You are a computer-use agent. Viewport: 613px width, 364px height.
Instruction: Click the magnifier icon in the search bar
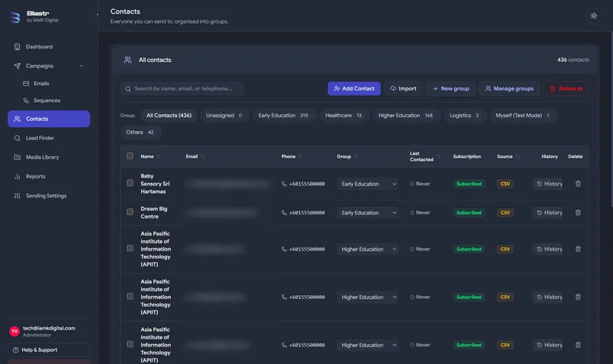point(128,89)
